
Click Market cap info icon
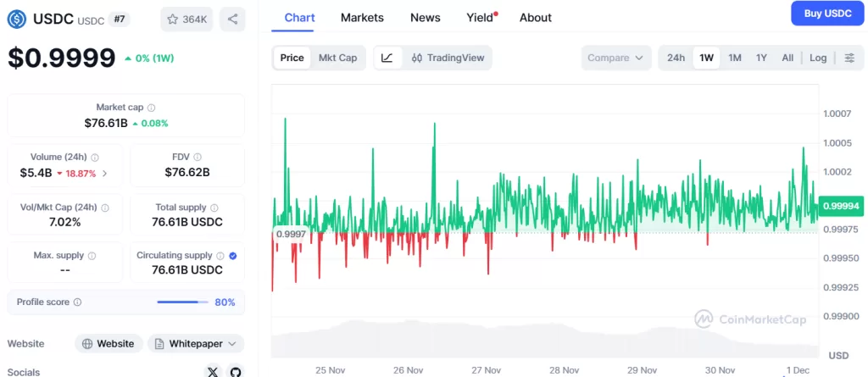click(x=152, y=108)
